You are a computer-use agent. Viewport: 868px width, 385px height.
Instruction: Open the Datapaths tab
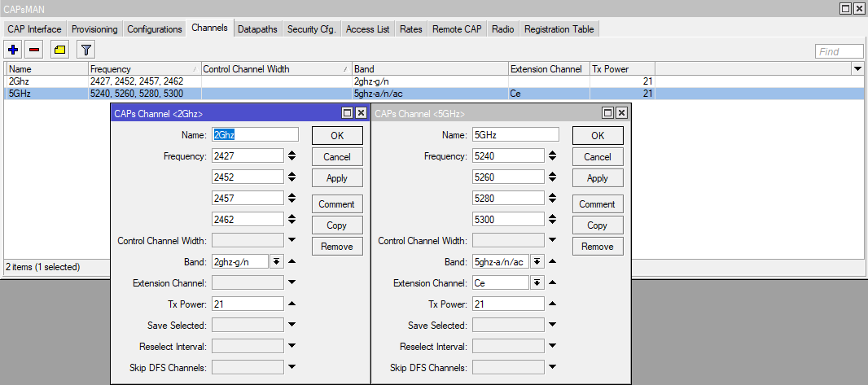(256, 29)
